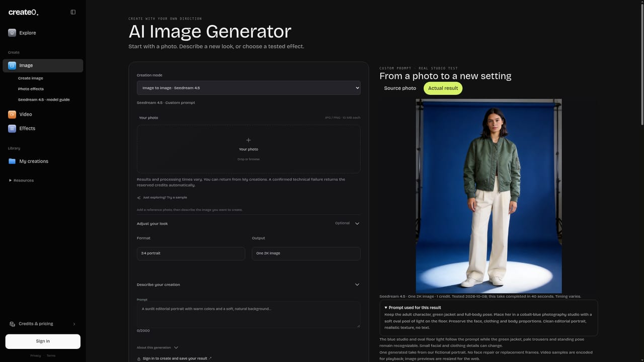Click the Explore menu label
This screenshot has width=644, height=362.
[x=28, y=33]
